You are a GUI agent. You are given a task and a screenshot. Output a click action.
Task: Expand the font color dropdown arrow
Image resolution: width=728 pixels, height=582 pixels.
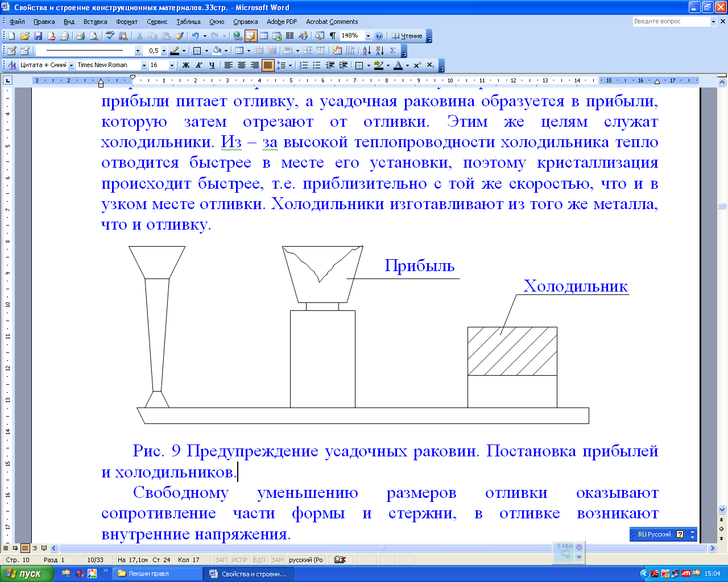click(x=407, y=65)
